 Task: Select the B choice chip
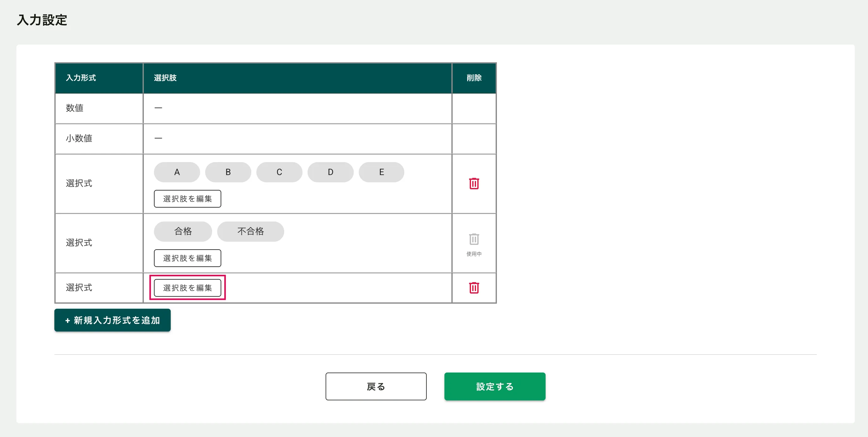pyautogui.click(x=228, y=172)
